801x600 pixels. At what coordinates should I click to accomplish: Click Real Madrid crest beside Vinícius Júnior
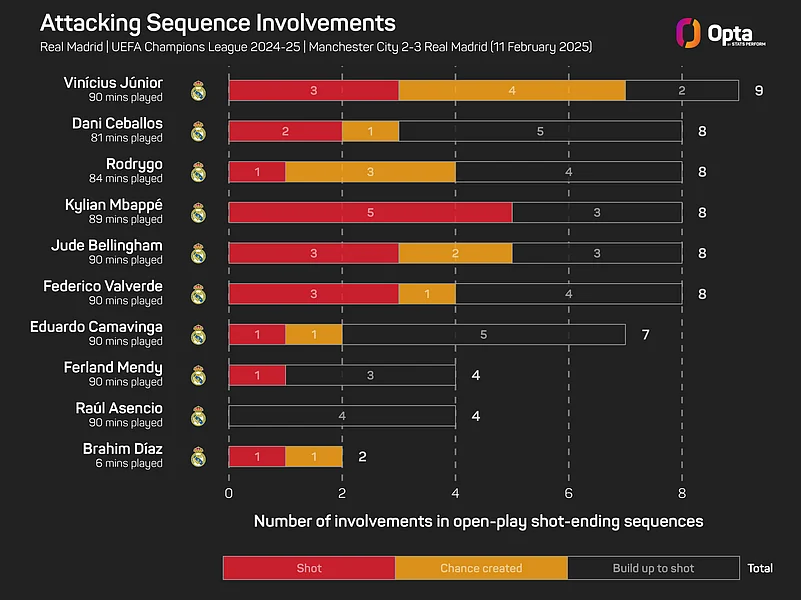point(198,91)
